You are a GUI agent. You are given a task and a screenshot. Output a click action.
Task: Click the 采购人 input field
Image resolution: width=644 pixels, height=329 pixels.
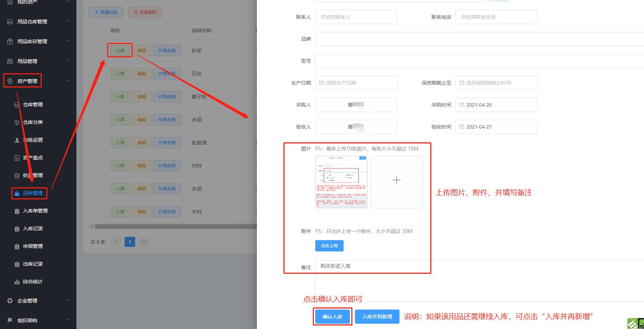[356, 105]
